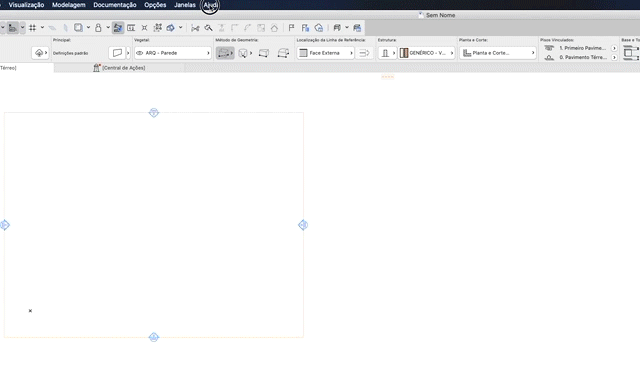Open dropdown arrow beside 3D cutaway icon

[x=180, y=28]
